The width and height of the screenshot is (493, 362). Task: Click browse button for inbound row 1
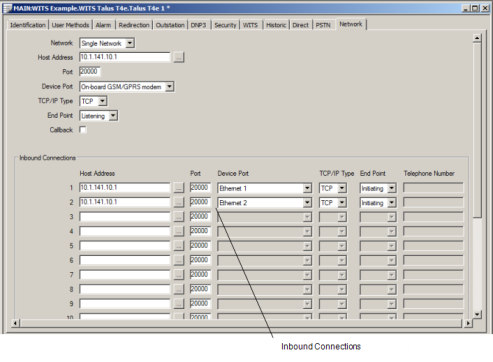click(179, 188)
